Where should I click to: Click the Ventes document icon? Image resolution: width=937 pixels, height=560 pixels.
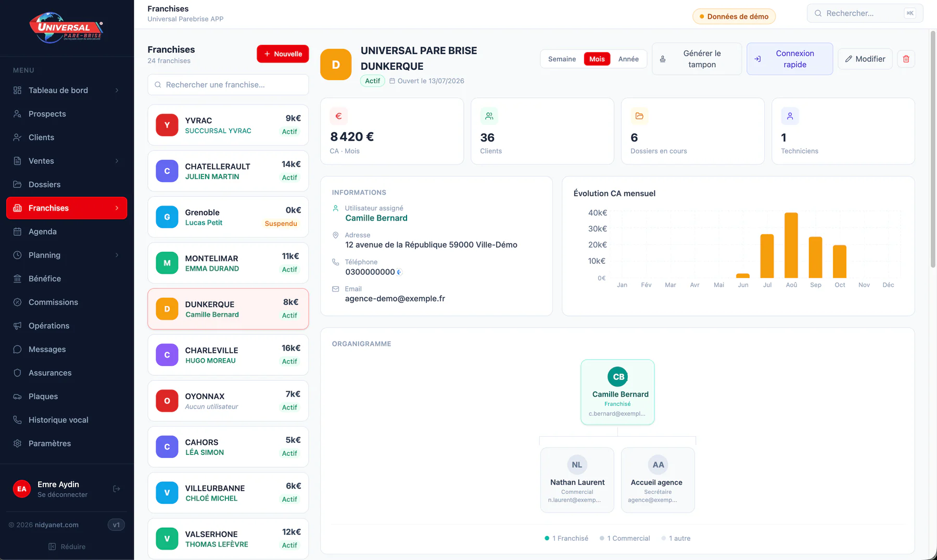pyautogui.click(x=17, y=161)
